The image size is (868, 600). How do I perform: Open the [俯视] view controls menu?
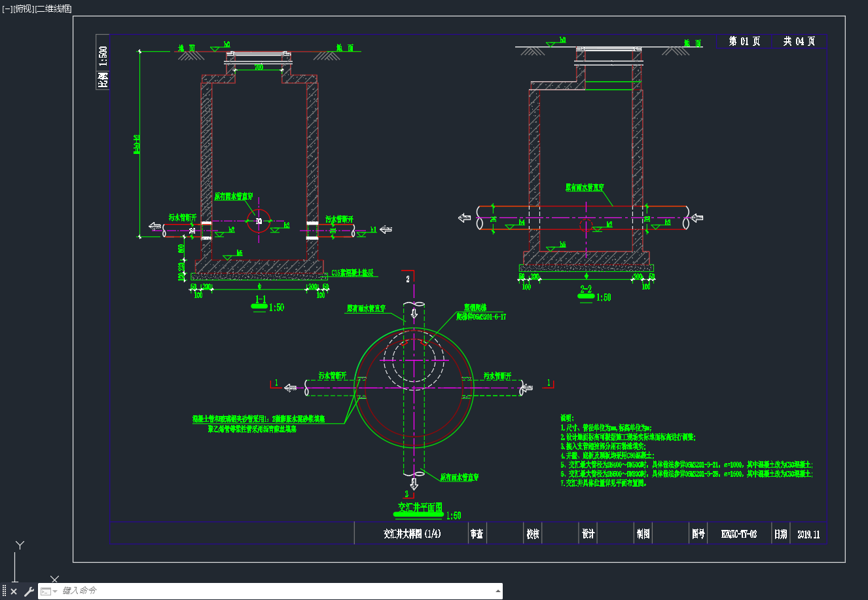click(24, 9)
